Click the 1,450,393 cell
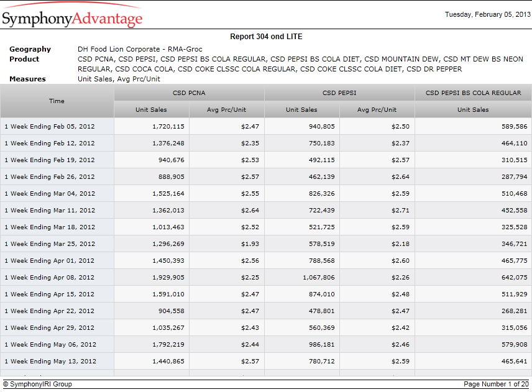Viewport: 532px width, 392px height. [x=151, y=261]
